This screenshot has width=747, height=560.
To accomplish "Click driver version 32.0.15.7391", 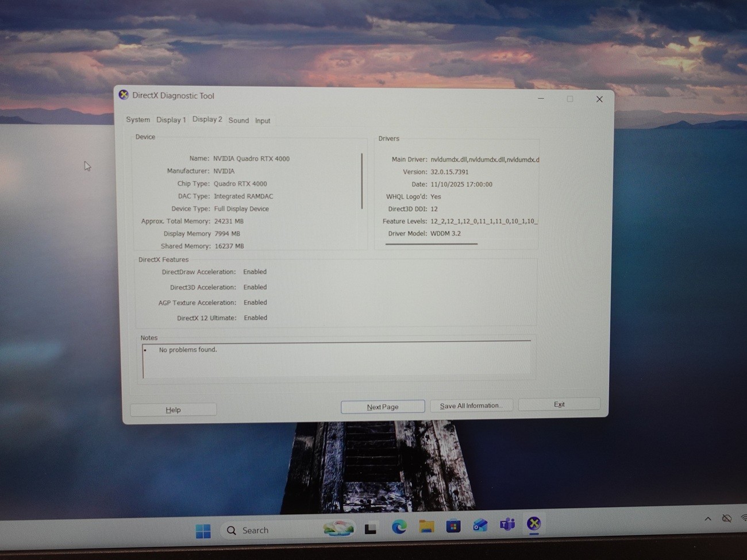I will 449,172.
